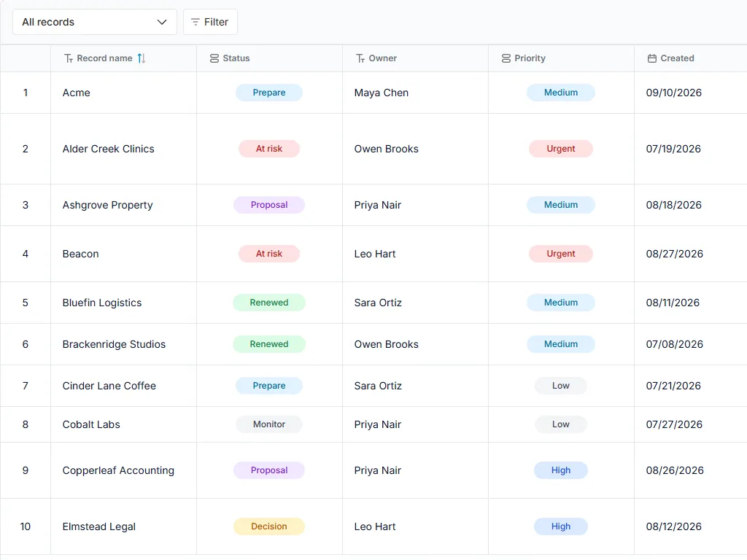
Task: Click the Renewed status of Brackenridge Studios
Action: [269, 344]
